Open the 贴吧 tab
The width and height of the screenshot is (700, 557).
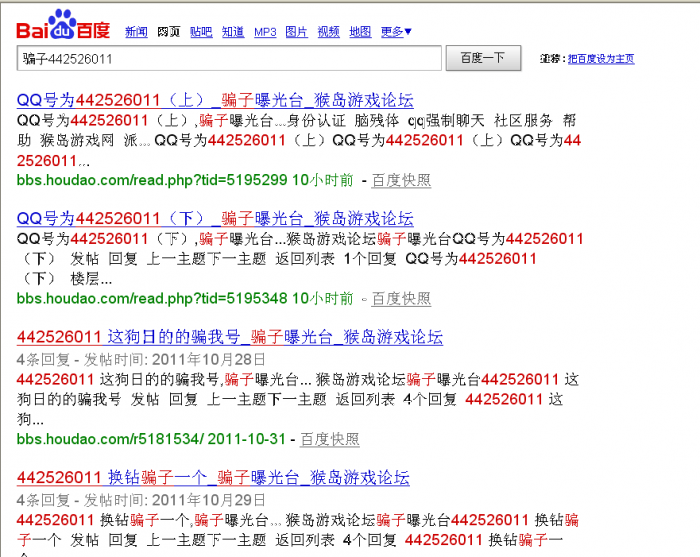tap(201, 32)
